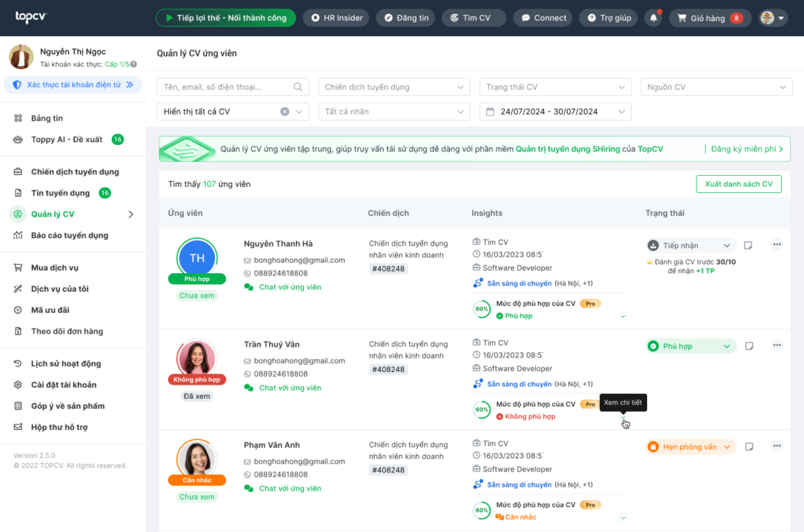
Task: Go to Toppy AI - Đề xuất
Action: coord(67,140)
